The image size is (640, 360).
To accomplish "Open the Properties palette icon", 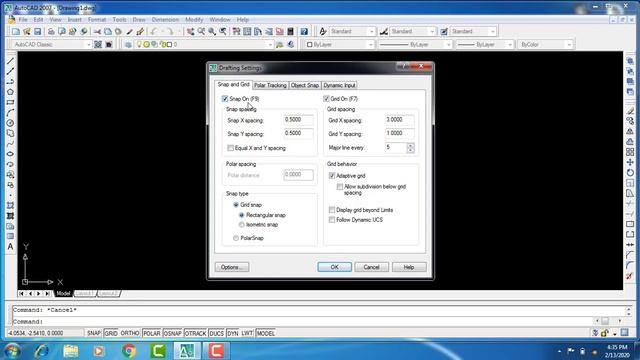I will [x=236, y=31].
